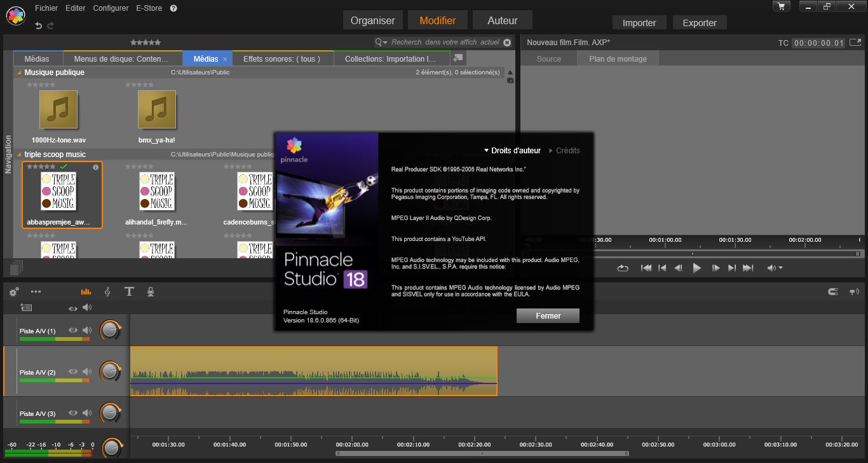The image size is (868, 463).
Task: Mute speaker for Piste A/V (2)
Action: (x=87, y=371)
